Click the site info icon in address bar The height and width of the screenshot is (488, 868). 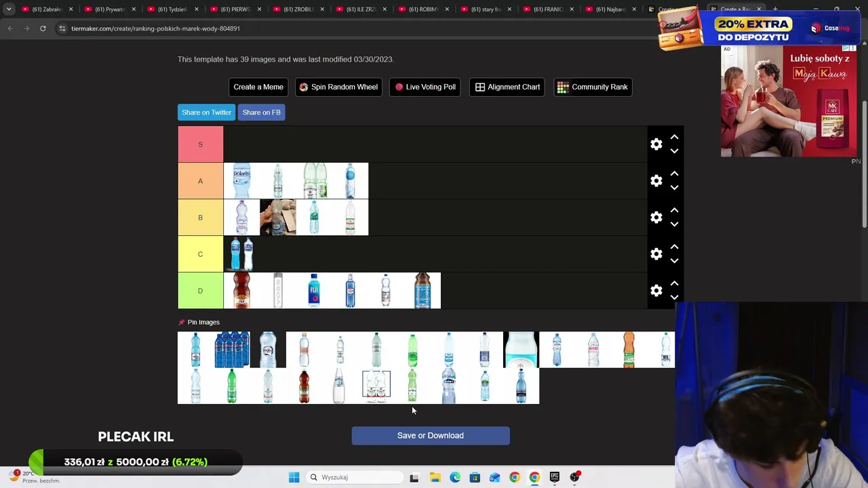(x=62, y=28)
